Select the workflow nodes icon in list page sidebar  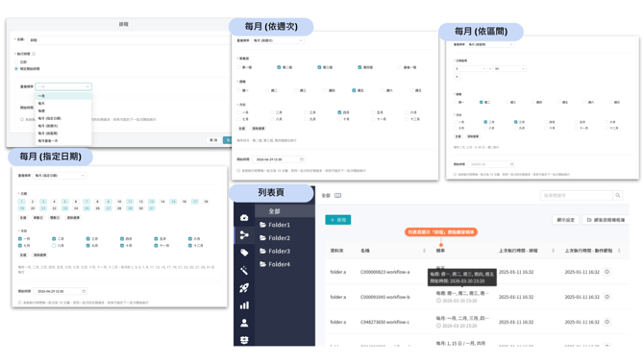tap(244, 234)
